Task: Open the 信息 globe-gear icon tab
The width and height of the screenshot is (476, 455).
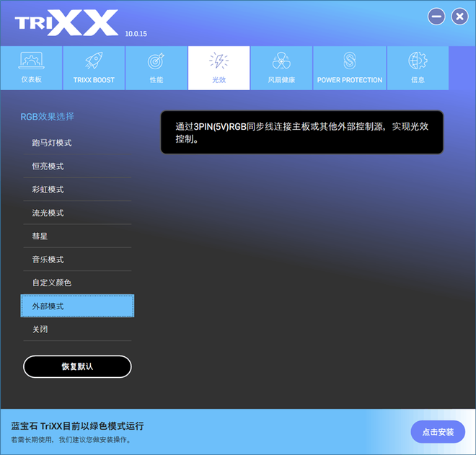Action: [x=418, y=61]
